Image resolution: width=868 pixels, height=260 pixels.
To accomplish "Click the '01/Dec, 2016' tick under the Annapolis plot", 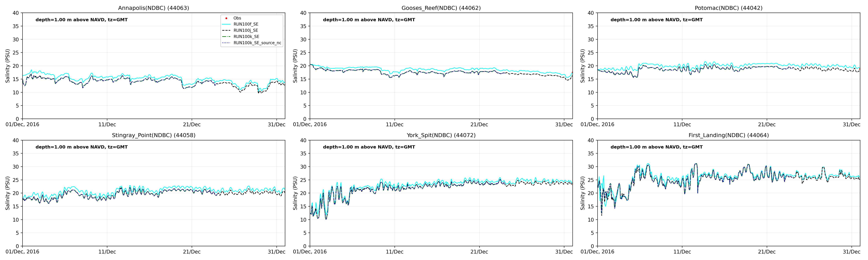I will (x=23, y=125).
